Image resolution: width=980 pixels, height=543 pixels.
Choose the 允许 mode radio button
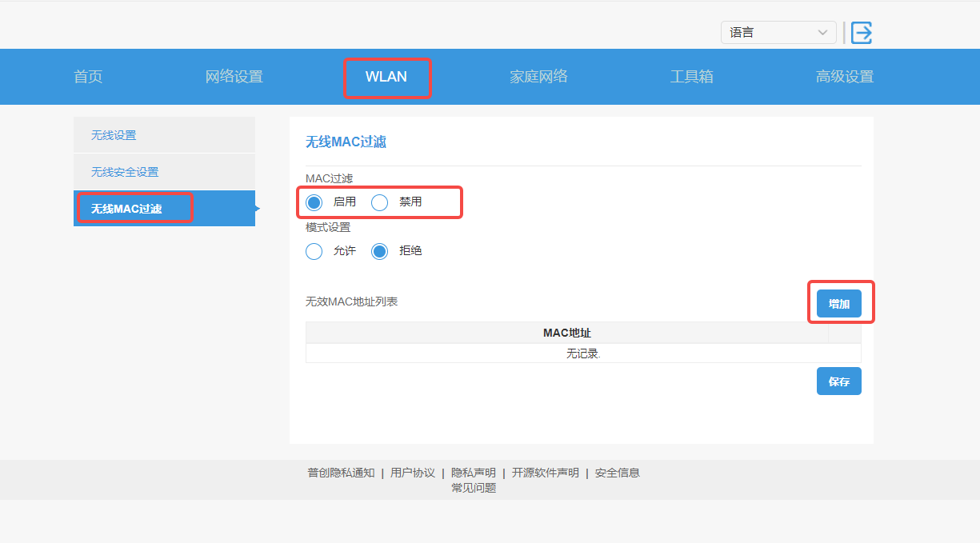point(314,251)
